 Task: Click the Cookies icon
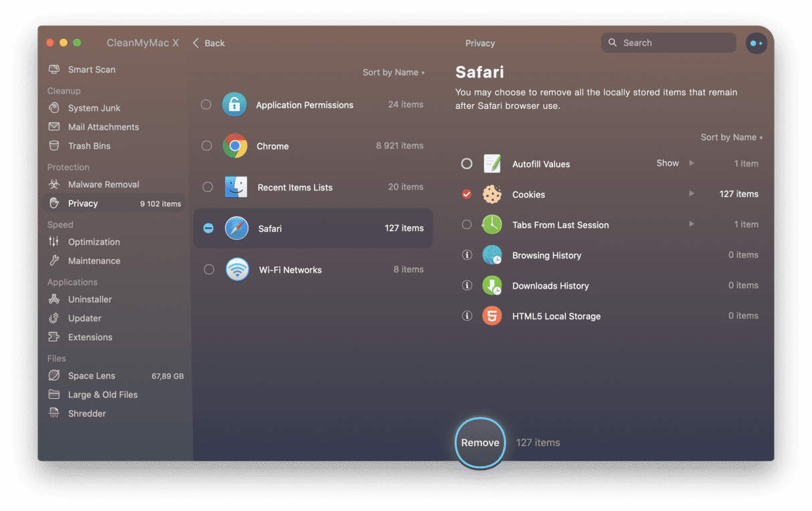492,194
